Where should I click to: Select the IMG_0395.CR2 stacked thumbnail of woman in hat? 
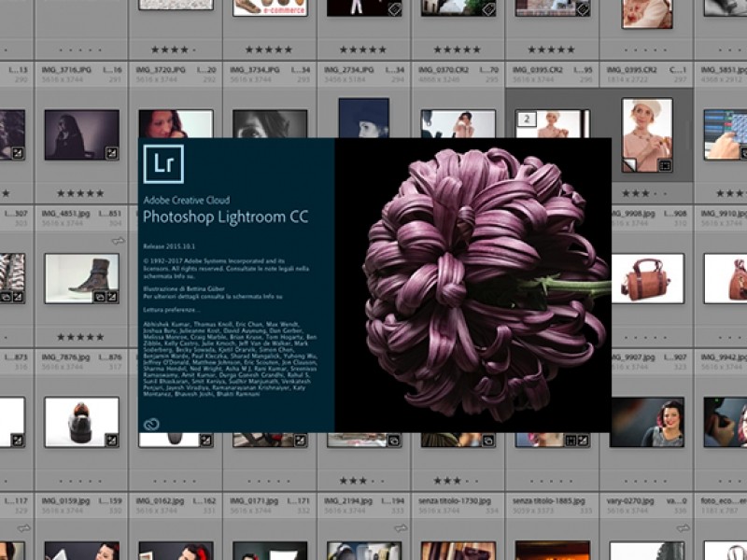pos(552,124)
